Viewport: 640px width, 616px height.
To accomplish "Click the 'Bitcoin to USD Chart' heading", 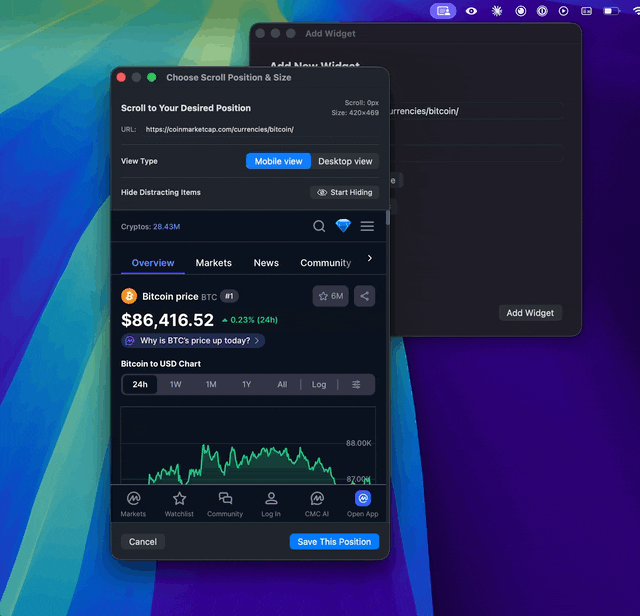I will (x=161, y=364).
